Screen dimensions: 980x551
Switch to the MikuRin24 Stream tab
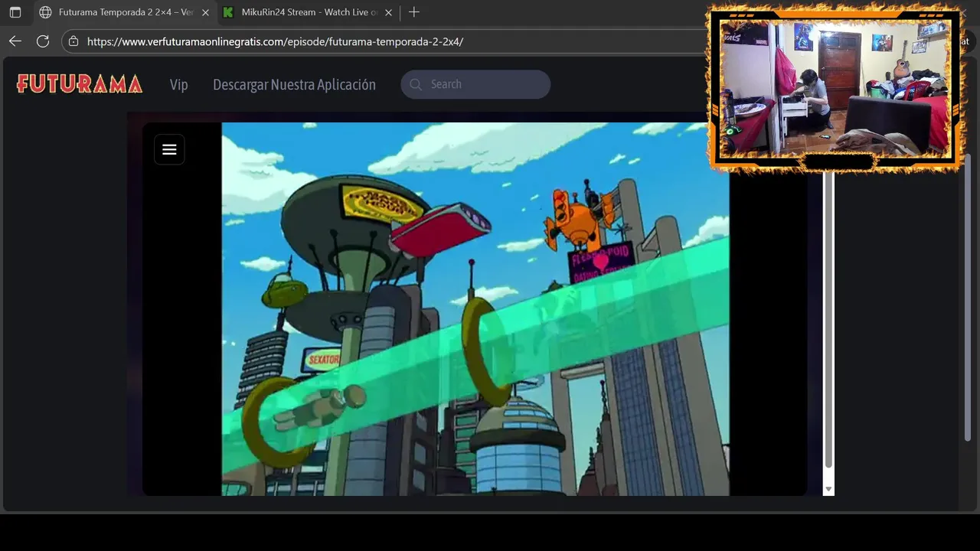(309, 12)
